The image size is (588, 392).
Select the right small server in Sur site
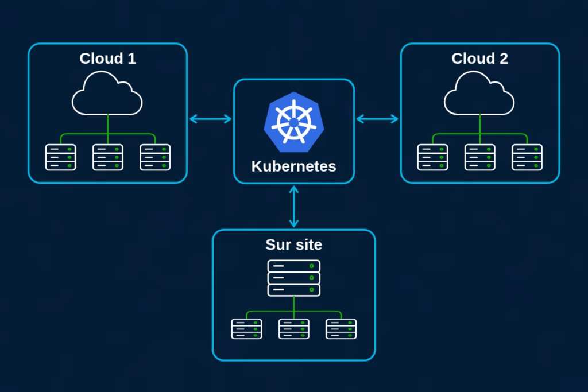[341, 329]
